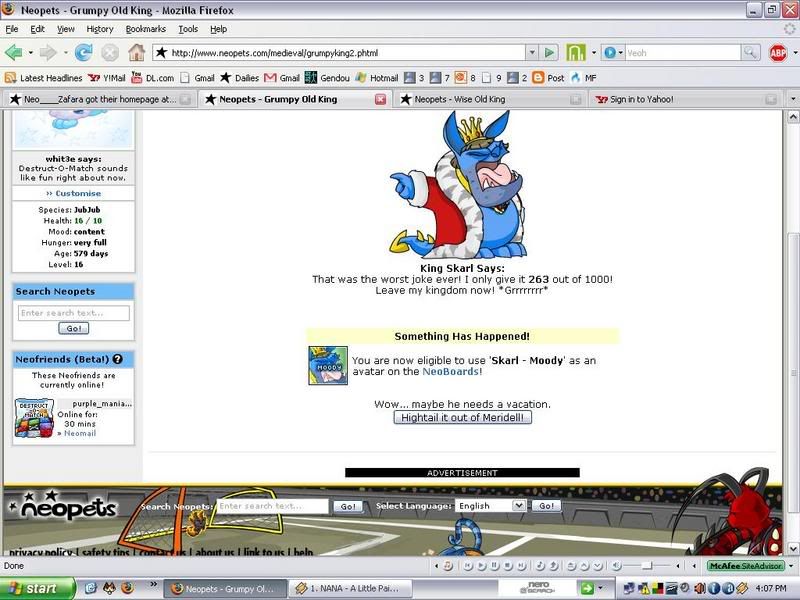Expand the hidden quick launch chevron
The image size is (800, 600).
(153, 584)
